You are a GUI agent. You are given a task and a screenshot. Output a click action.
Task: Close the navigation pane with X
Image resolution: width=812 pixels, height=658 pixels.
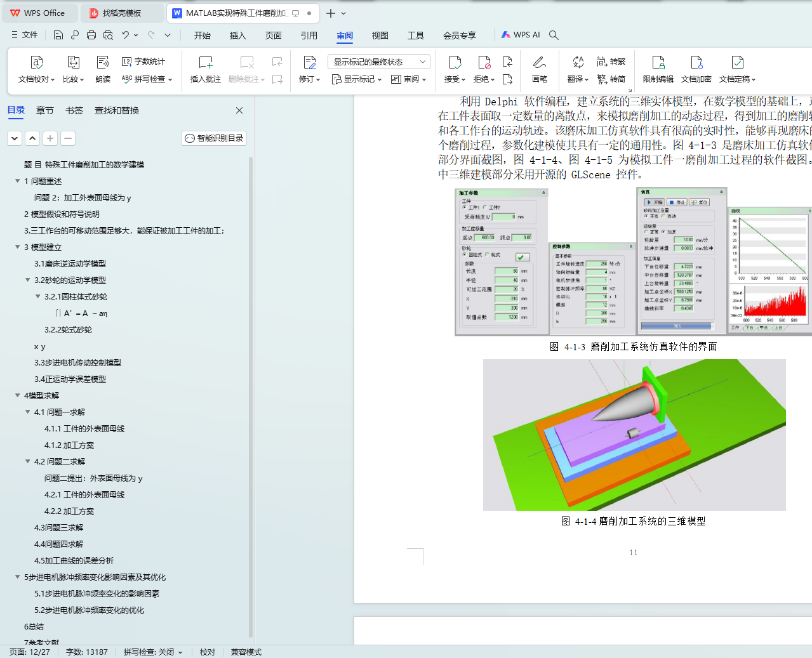(x=239, y=110)
